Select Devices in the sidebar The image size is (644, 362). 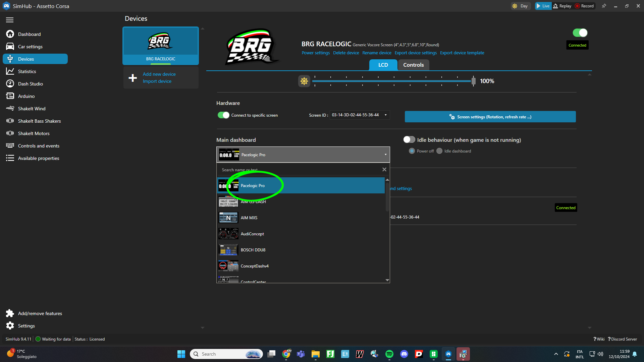point(35,59)
